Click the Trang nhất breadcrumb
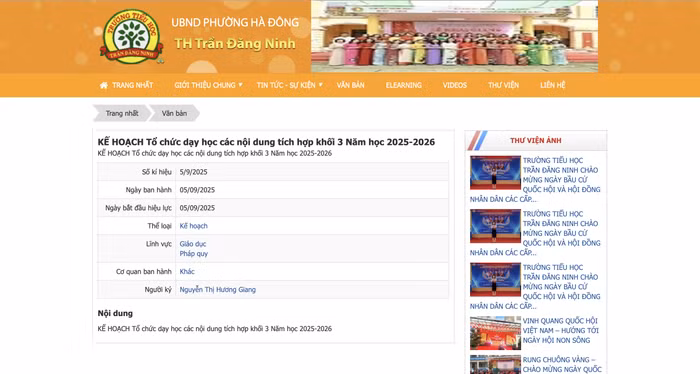Image resolution: width=700 pixels, height=374 pixels. tap(121, 113)
